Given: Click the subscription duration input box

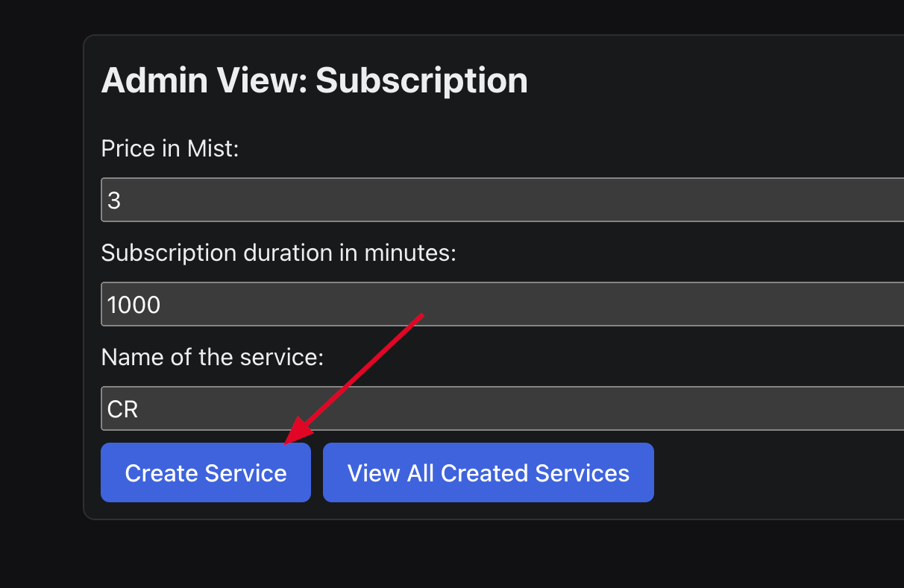Looking at the screenshot, I should [x=501, y=304].
